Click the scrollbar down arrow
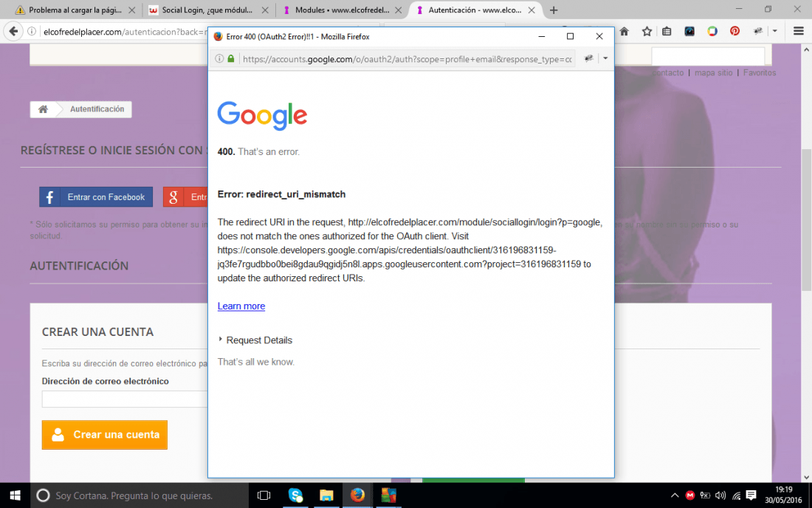Viewport: 812px width, 508px height. (x=806, y=477)
